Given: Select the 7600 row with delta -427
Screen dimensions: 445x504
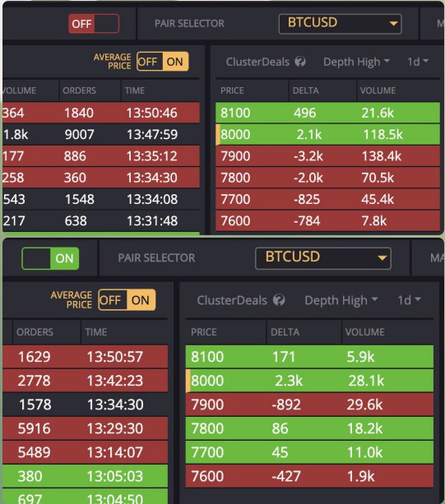Looking at the screenshot, I should tap(309, 476).
